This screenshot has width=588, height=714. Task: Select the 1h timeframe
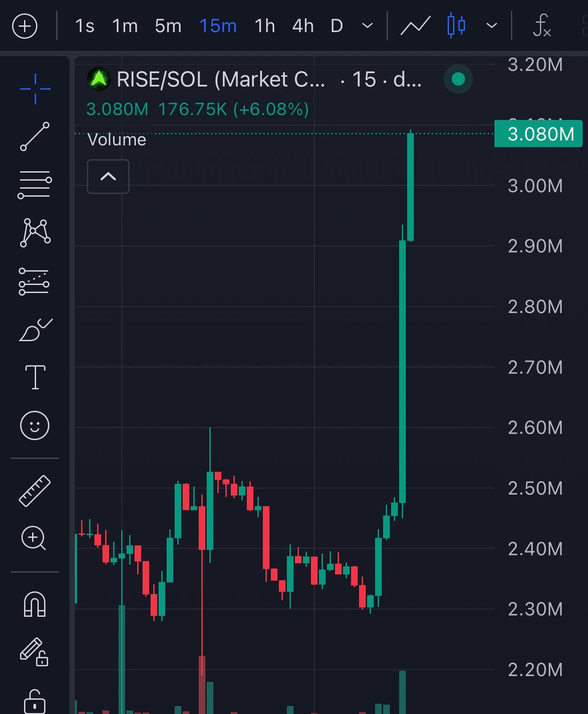[x=265, y=26]
